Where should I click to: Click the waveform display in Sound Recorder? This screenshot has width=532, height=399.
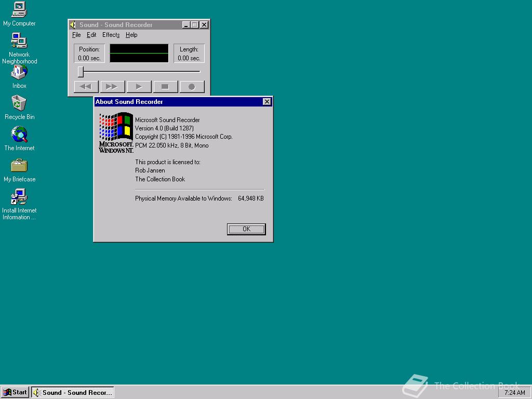pos(139,54)
